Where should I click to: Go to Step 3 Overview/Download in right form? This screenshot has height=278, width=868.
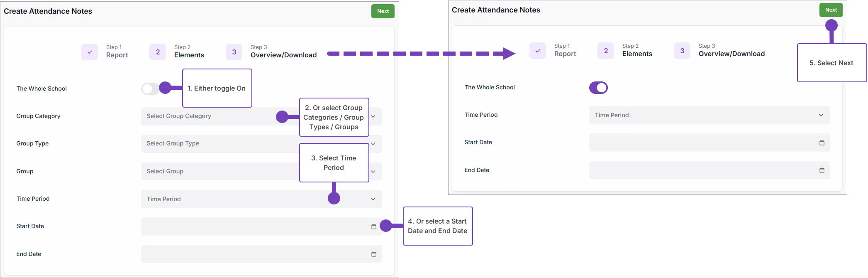[x=731, y=51]
